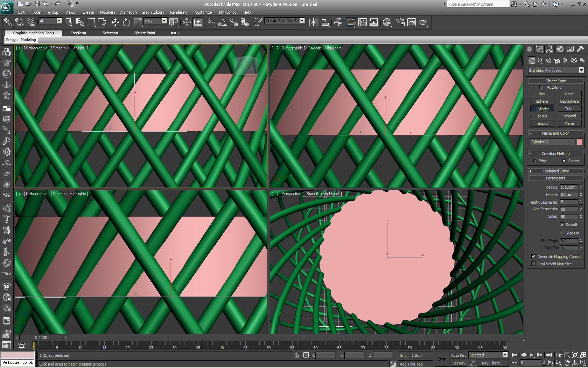Activate the Select and Rotate tool

click(x=126, y=22)
